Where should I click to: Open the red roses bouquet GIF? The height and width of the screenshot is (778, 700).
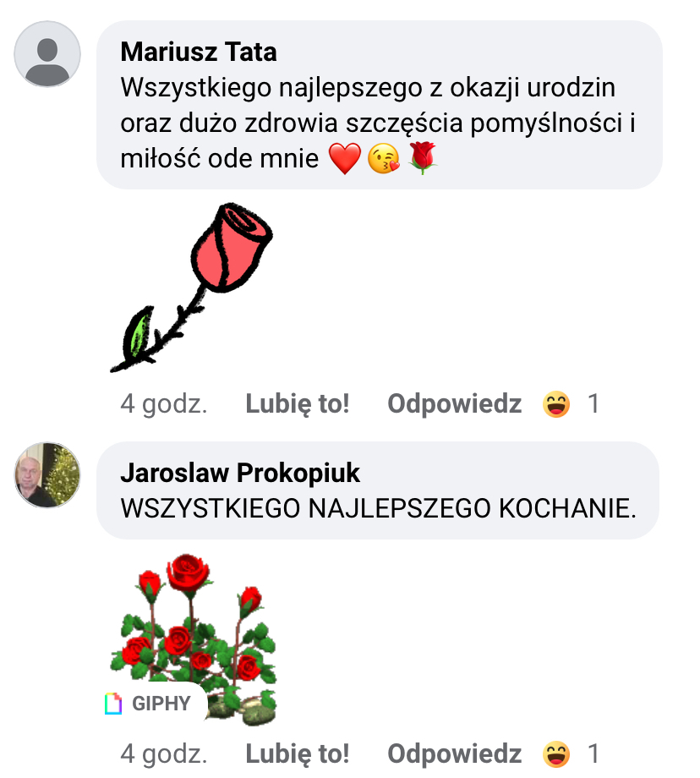194,634
